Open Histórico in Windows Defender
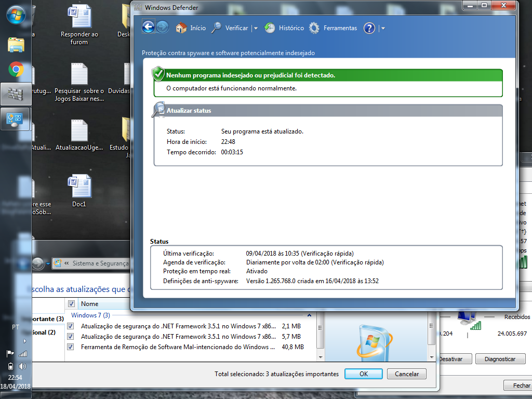This screenshot has height=399, width=532. click(x=284, y=28)
